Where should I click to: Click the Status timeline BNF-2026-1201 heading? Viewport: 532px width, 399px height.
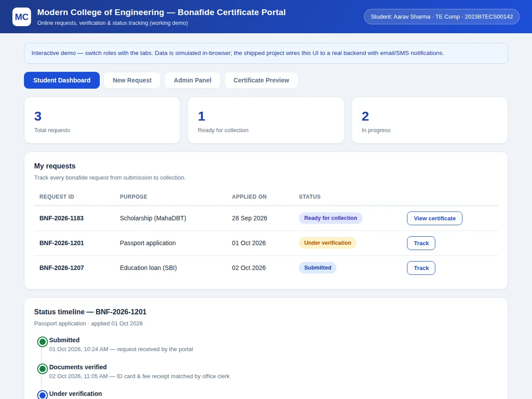click(x=90, y=312)
